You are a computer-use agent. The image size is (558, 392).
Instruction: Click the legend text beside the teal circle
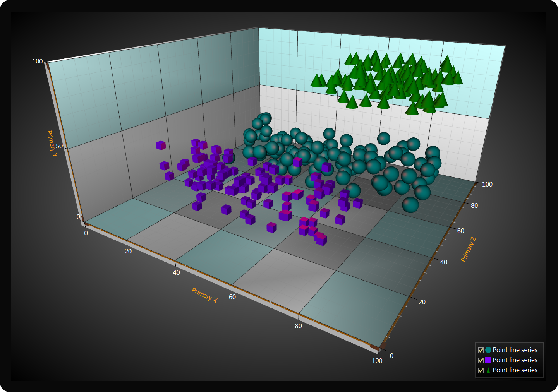pyautogui.click(x=515, y=350)
